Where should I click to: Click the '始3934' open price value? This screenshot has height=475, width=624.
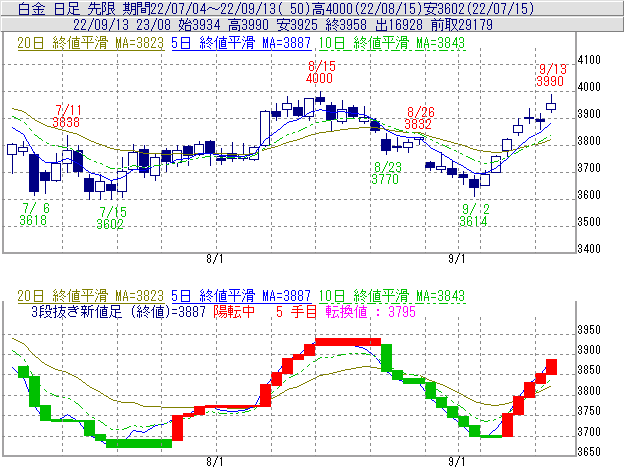[199, 25]
